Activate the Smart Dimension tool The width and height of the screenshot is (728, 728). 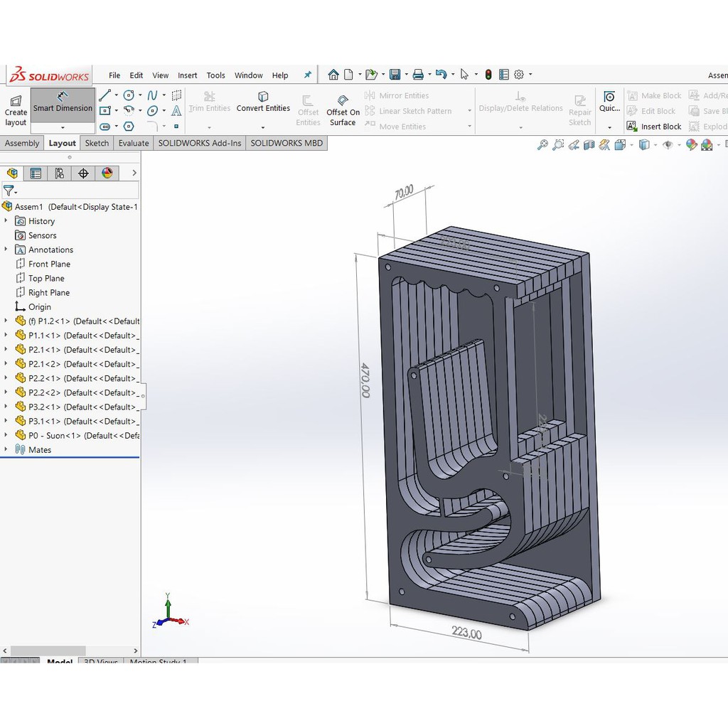63,102
